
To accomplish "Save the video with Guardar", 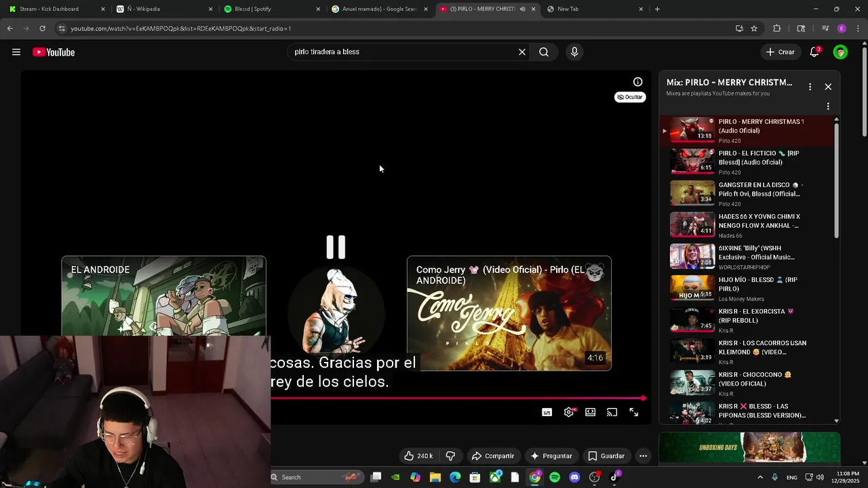I will [x=606, y=456].
